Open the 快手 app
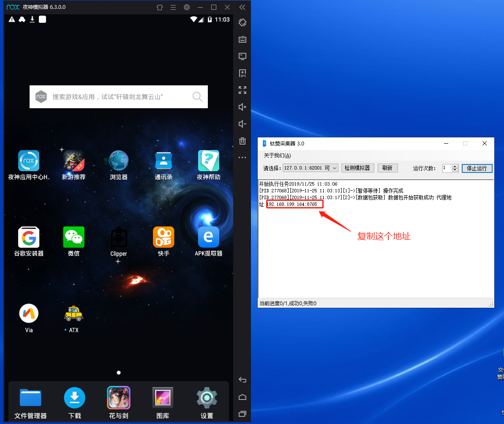 (163, 237)
